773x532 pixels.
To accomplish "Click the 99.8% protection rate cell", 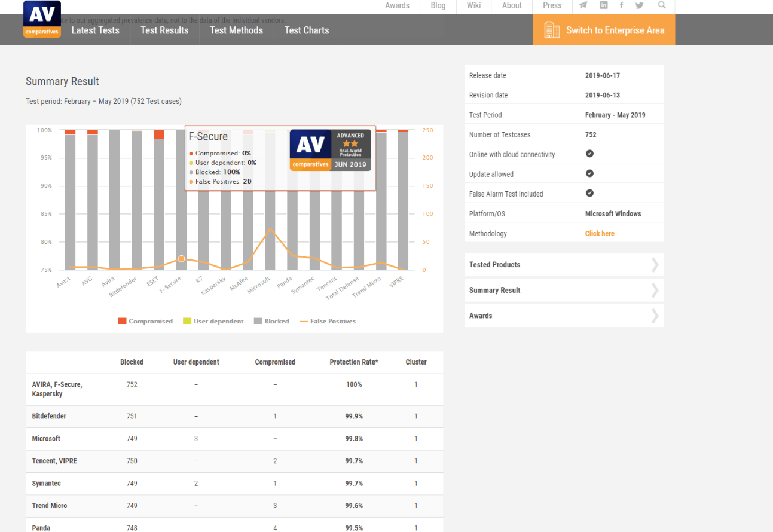I will (354, 439).
